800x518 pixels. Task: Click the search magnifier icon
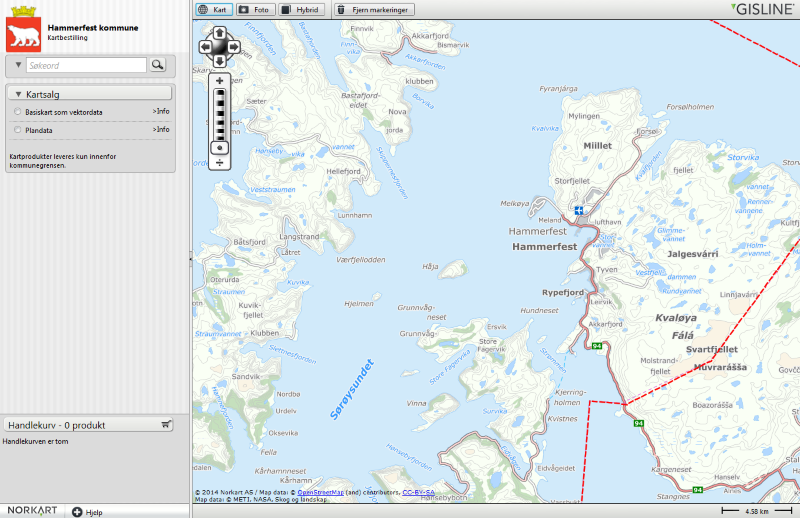[x=158, y=65]
